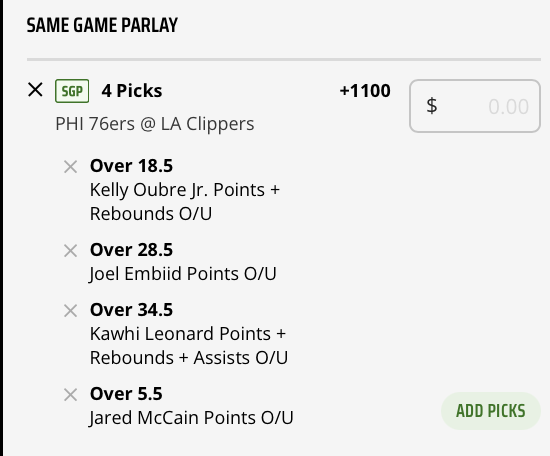This screenshot has height=456, width=550.
Task: Click the Over 28.5 selection text
Action: click(x=131, y=250)
